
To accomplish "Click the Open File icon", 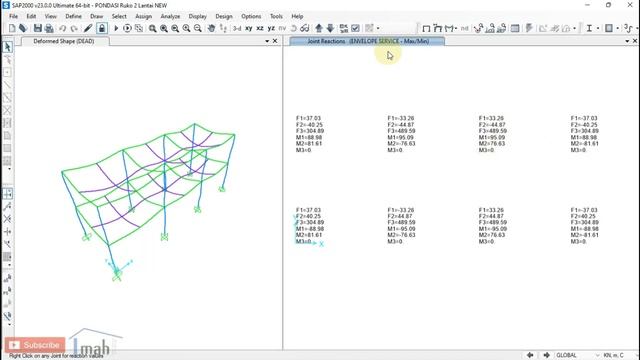I will tap(23, 28).
